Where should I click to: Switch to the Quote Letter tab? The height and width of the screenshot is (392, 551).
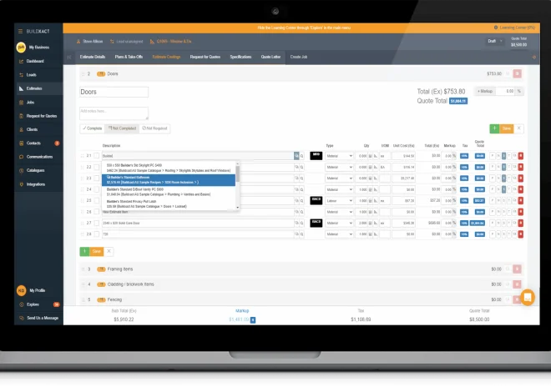(270, 57)
